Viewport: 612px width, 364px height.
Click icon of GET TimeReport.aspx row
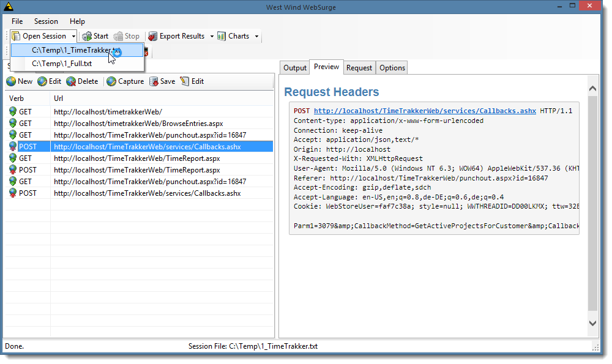click(13, 158)
